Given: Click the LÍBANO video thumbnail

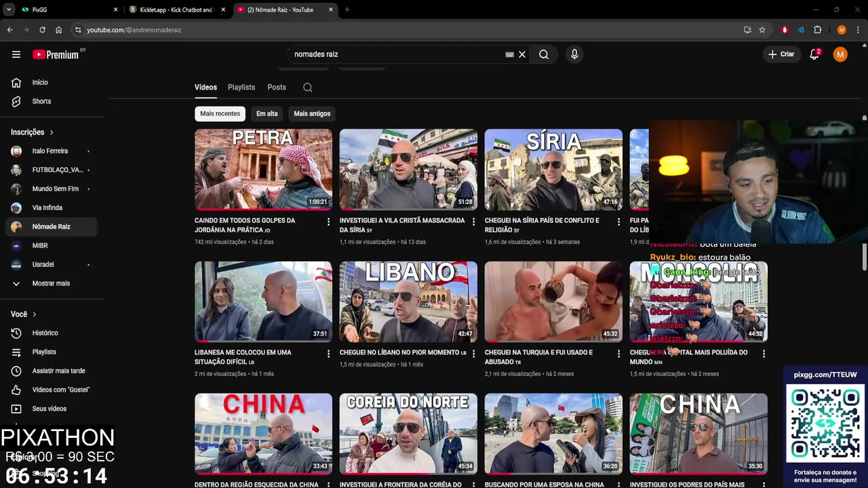Looking at the screenshot, I should coord(408,302).
